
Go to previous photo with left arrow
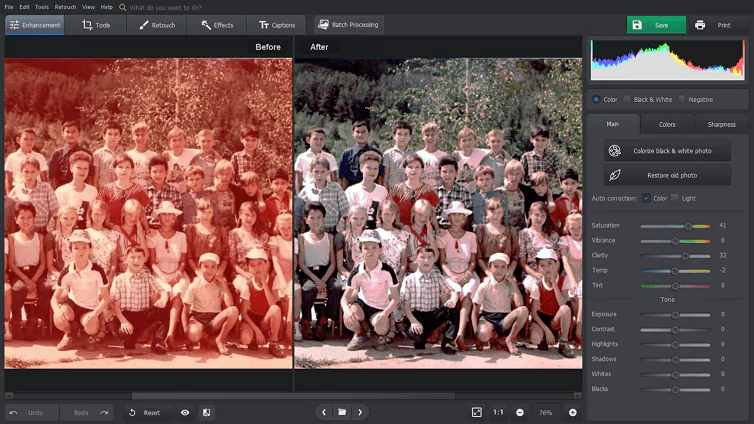(x=323, y=412)
